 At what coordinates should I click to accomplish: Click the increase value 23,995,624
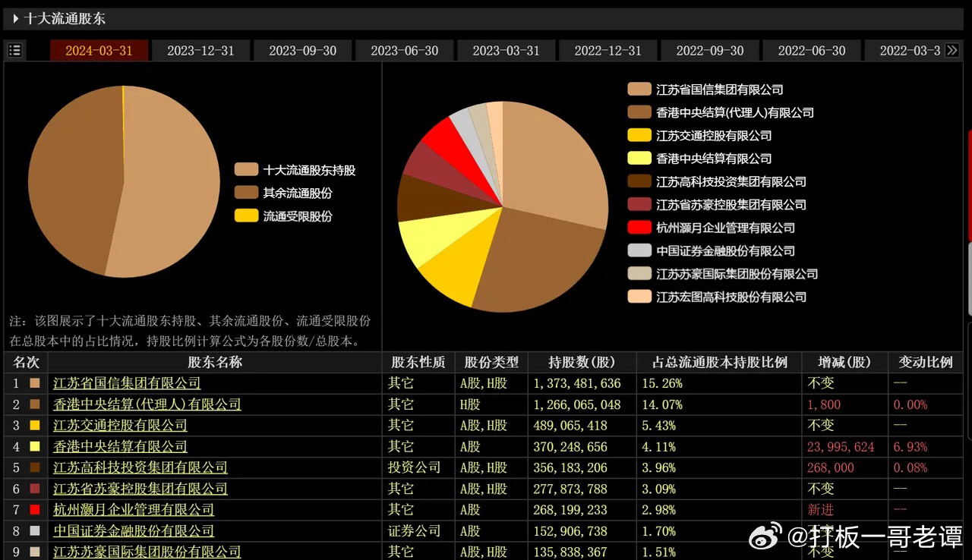[x=841, y=447]
